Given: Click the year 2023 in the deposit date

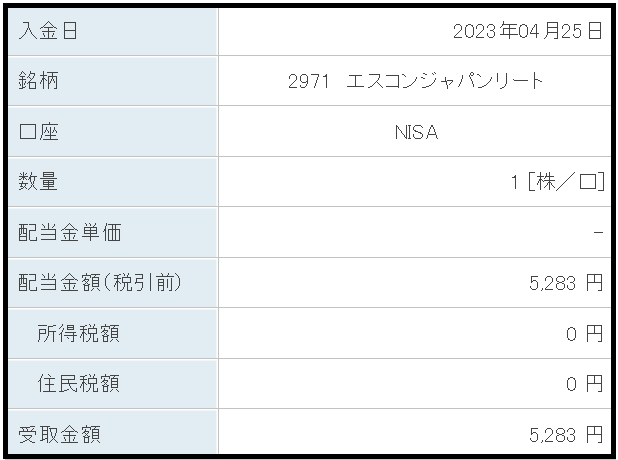Looking at the screenshot, I should [474, 32].
